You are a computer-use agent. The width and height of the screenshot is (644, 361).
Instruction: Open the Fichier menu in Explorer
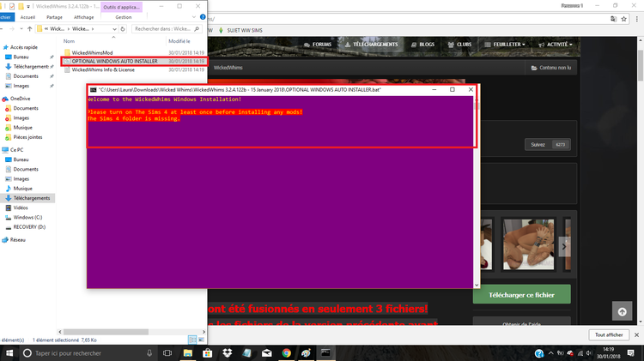click(x=7, y=17)
